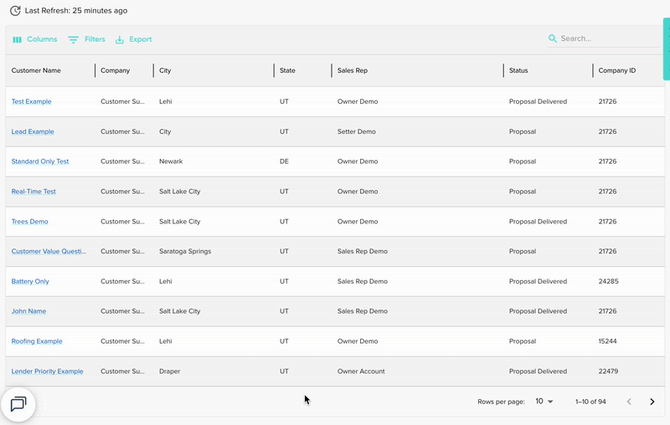Screen dimensions: 670x425
Task: Open the chat widget bubble
Action: pyautogui.click(x=18, y=404)
